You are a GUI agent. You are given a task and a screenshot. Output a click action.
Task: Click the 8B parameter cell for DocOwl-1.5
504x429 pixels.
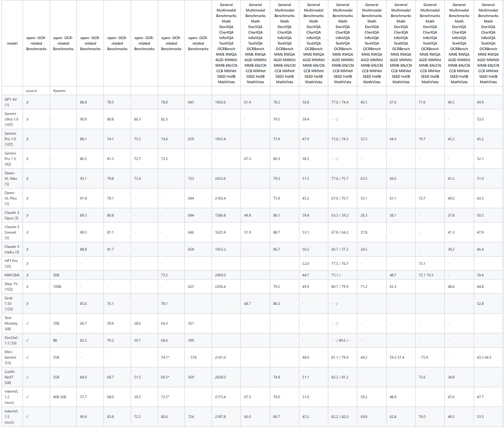(x=63, y=340)
